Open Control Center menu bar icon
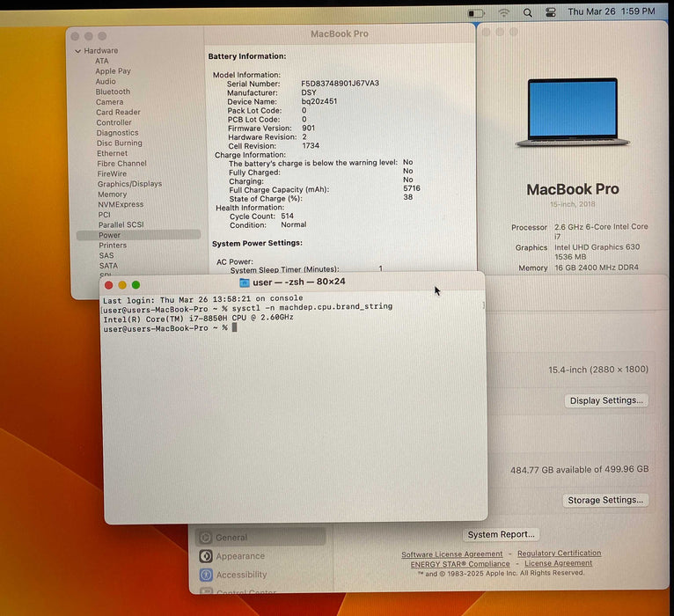Viewport: 674px width, 616px height. pos(551,12)
